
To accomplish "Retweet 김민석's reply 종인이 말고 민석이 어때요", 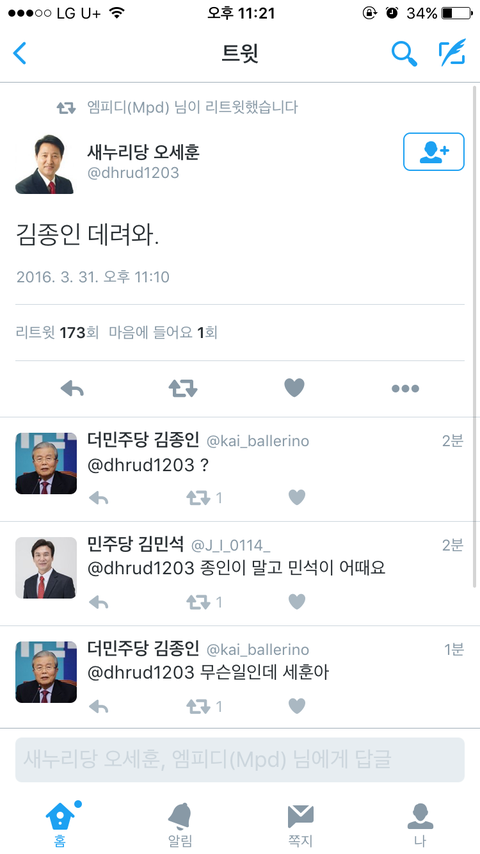I will [x=198, y=602].
